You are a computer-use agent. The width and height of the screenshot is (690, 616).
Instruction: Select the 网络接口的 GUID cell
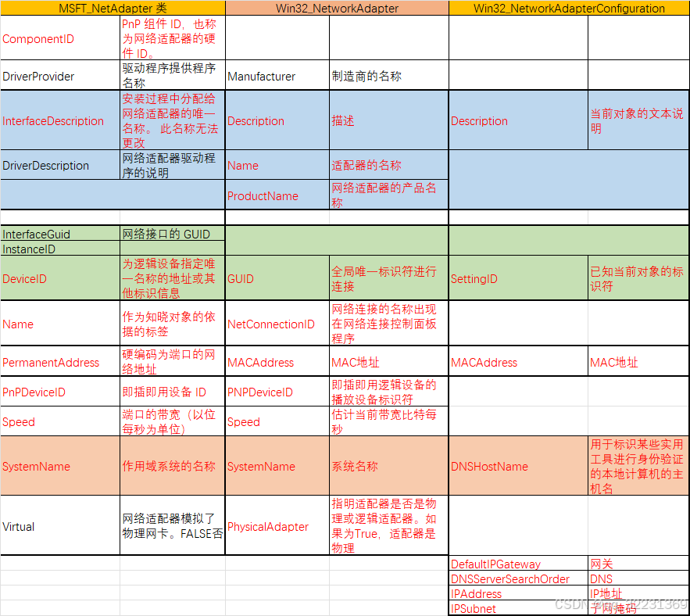173,234
